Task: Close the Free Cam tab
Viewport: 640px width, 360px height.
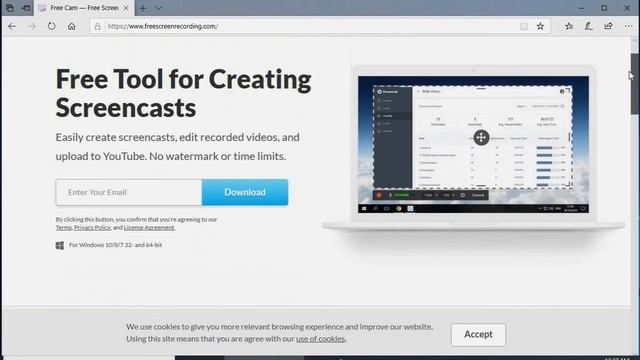Action: point(126,8)
